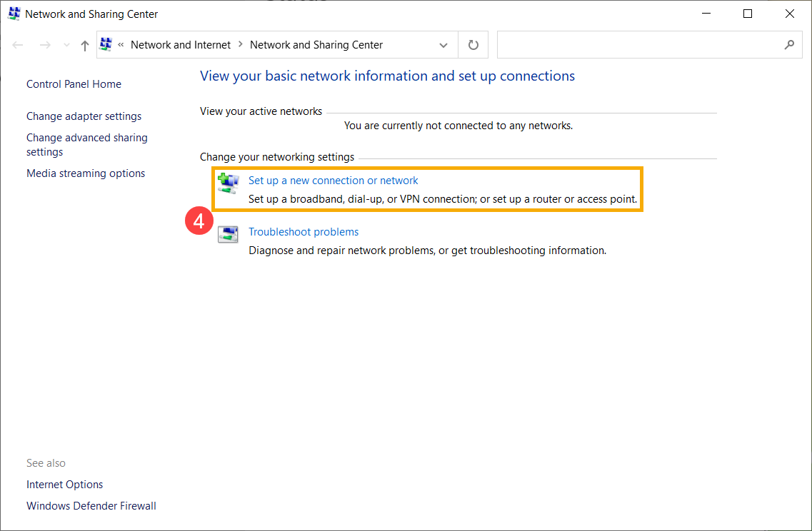Open the Recent locations dropdown arrow

67,45
